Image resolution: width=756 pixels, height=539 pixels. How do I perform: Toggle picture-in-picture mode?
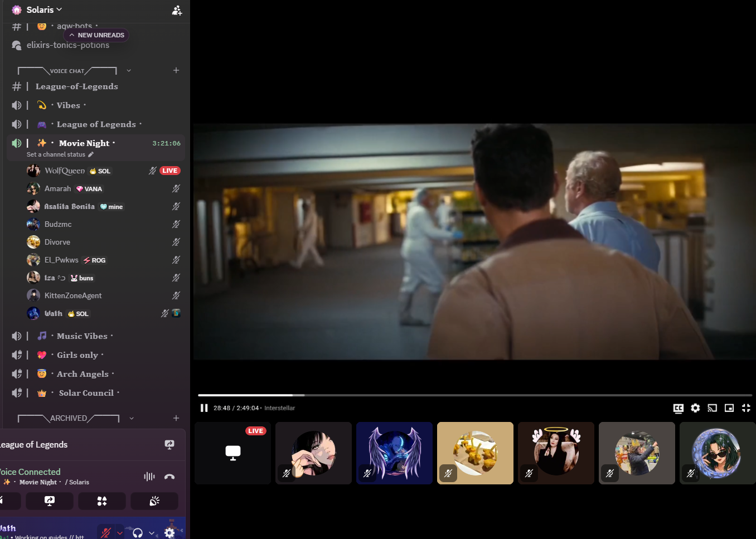[x=729, y=408]
